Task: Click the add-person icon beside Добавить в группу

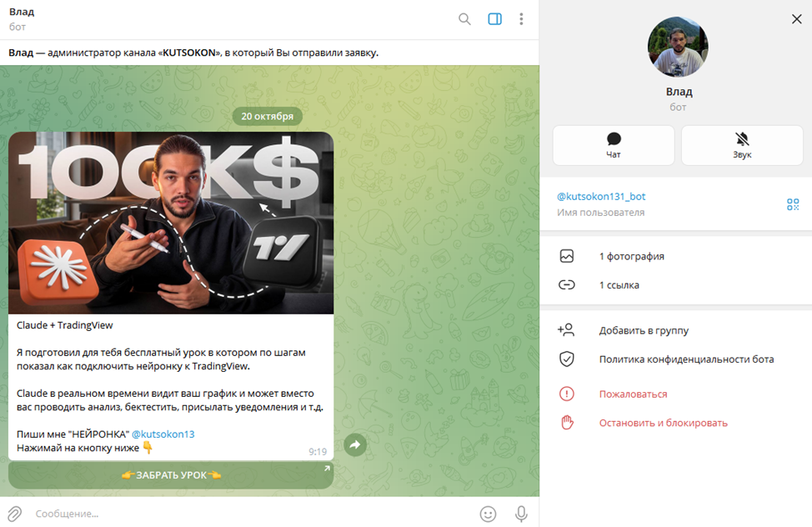Action: [x=566, y=329]
